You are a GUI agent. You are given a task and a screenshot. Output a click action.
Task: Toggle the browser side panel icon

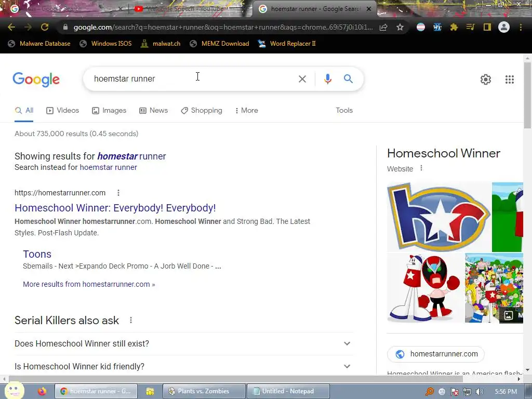coord(487,27)
